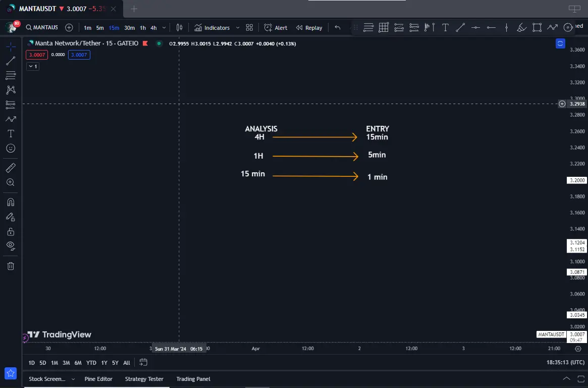Select the highlighter brush favorite tool
The height and width of the screenshot is (388, 588).
tap(521, 27)
